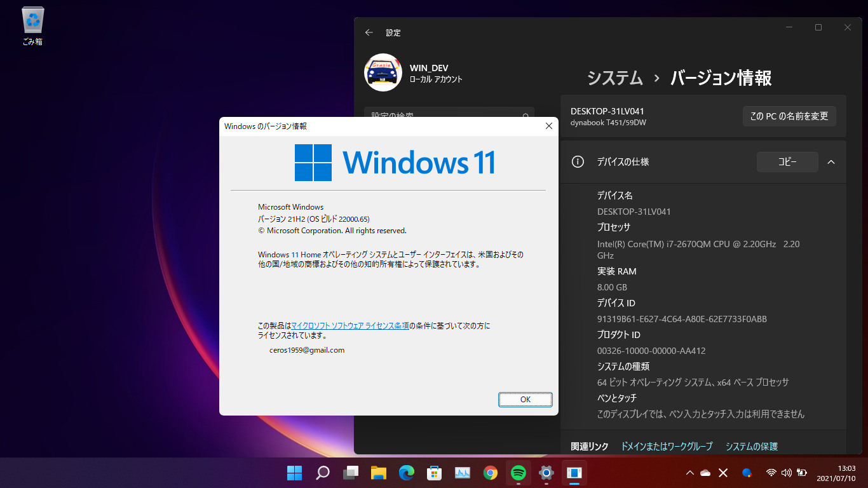Click the WIN_DEV account avatar
This screenshot has width=868, height=488.
383,72
